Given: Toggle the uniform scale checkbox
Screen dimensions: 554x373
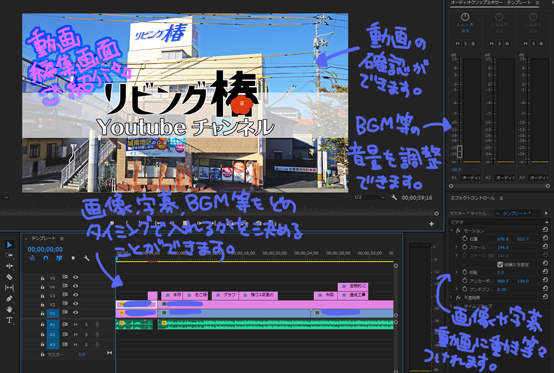Looking at the screenshot, I should (500, 264).
